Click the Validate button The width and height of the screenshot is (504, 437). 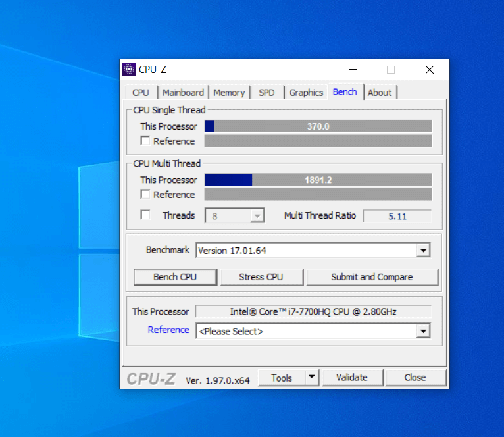click(x=351, y=378)
